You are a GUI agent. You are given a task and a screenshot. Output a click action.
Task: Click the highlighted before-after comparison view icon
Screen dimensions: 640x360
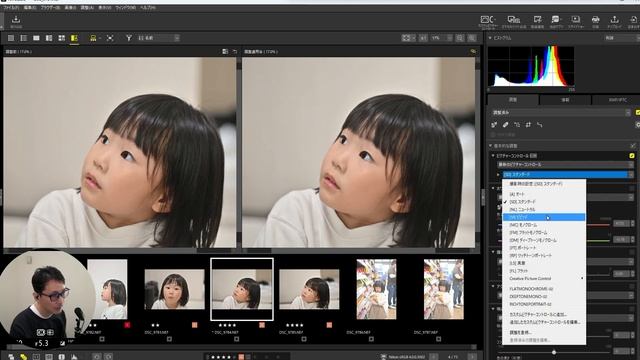[x=74, y=38]
